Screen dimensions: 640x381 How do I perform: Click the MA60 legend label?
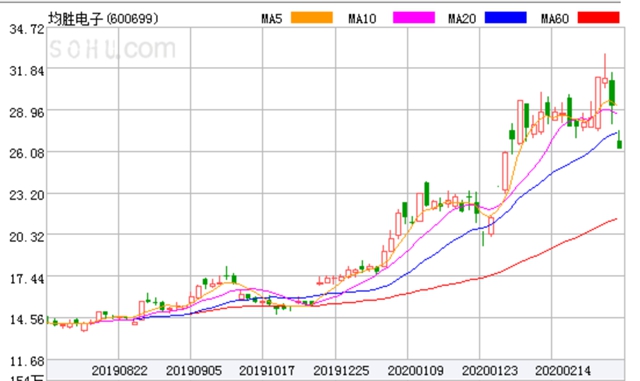(554, 19)
